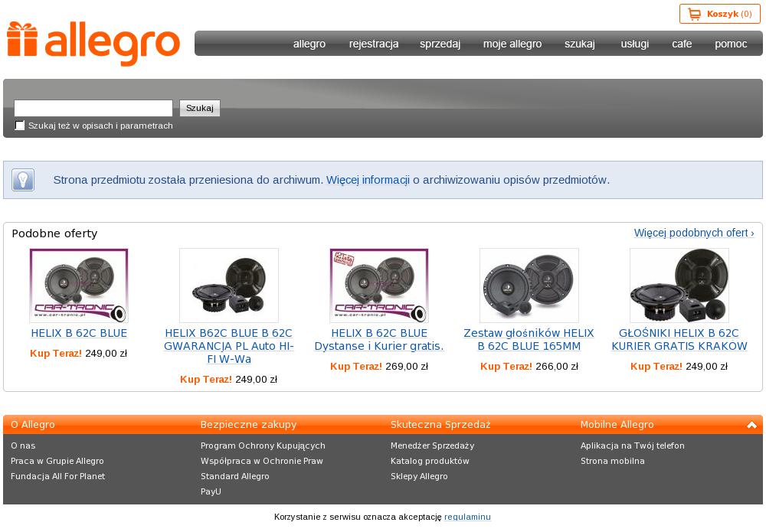Select the pomoc menu item
Screen dimensions: 766x532
pos(731,44)
